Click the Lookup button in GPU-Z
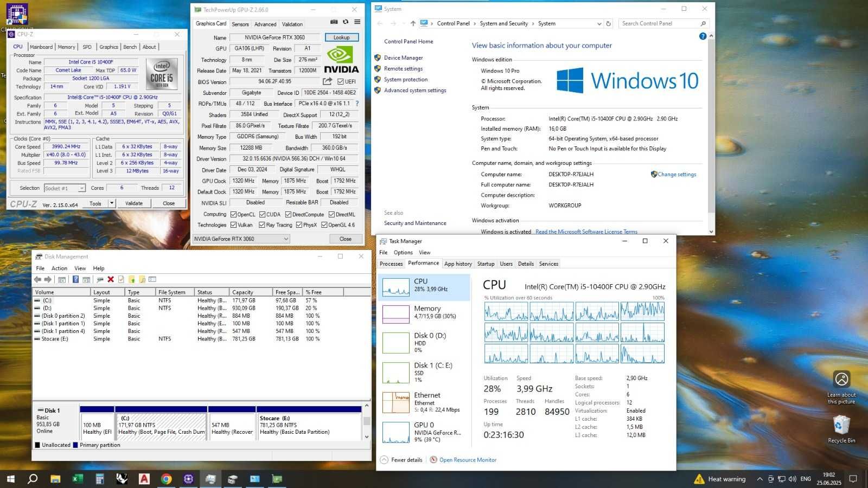Screen dimensions: 868x488 [341, 37]
